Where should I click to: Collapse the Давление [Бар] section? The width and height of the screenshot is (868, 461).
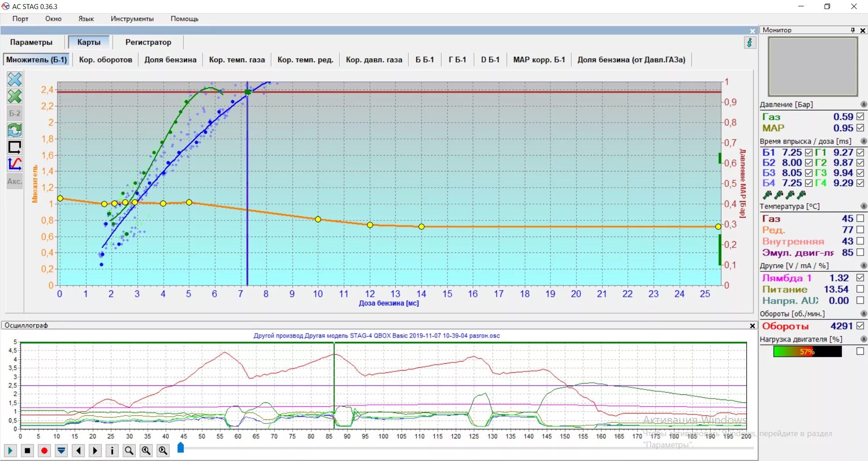click(x=863, y=105)
